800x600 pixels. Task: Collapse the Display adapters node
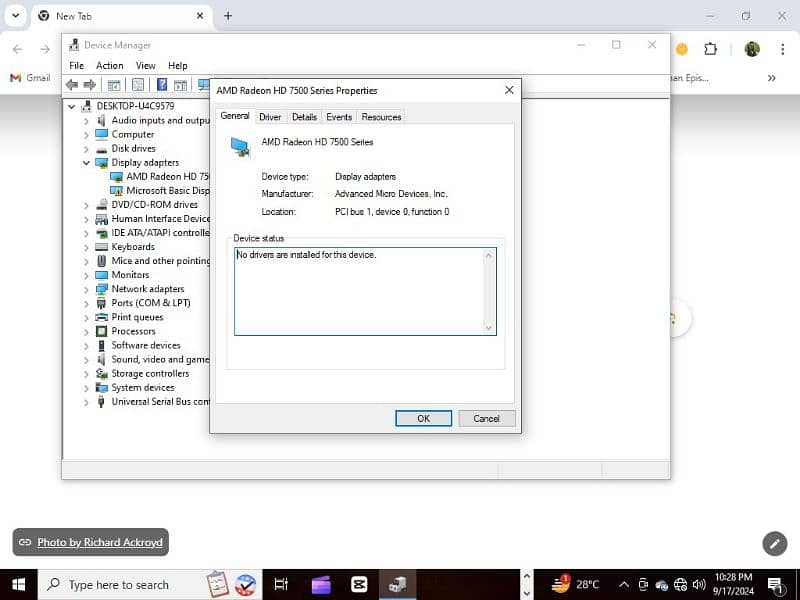(86, 163)
